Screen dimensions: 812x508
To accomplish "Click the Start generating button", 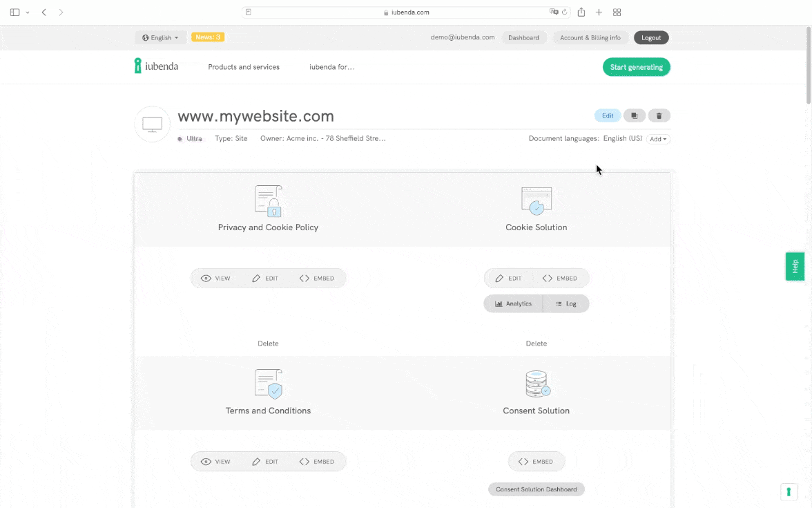I will [x=636, y=67].
